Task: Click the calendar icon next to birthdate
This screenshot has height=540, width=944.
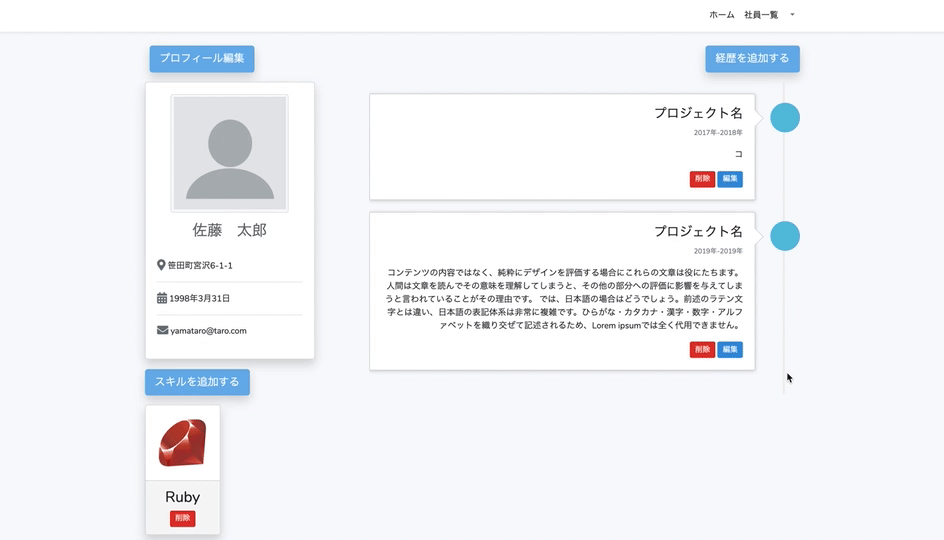Action: [x=162, y=298]
